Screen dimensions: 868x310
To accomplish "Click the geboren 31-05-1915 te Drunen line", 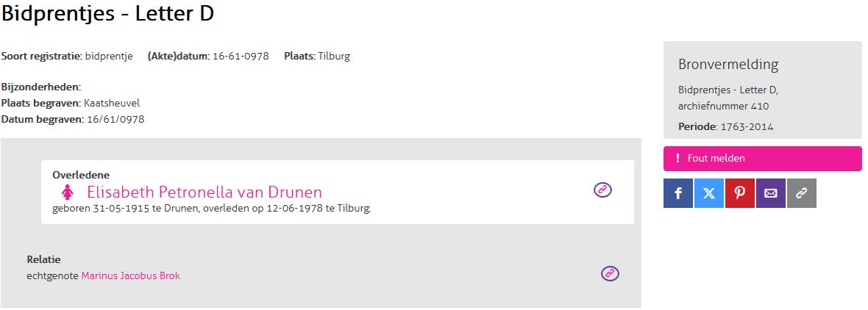I will tap(211, 209).
